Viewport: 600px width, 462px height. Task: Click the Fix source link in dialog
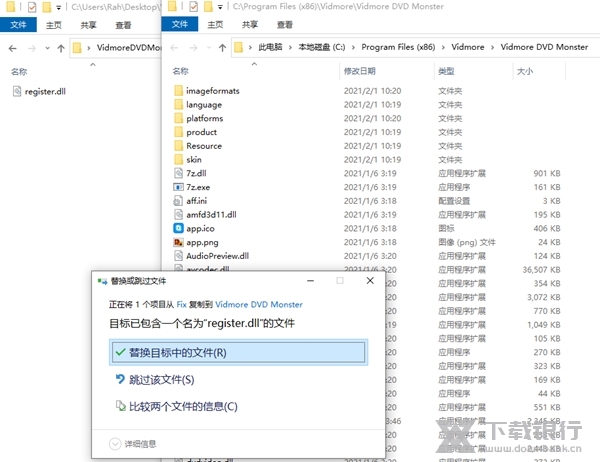(x=181, y=305)
